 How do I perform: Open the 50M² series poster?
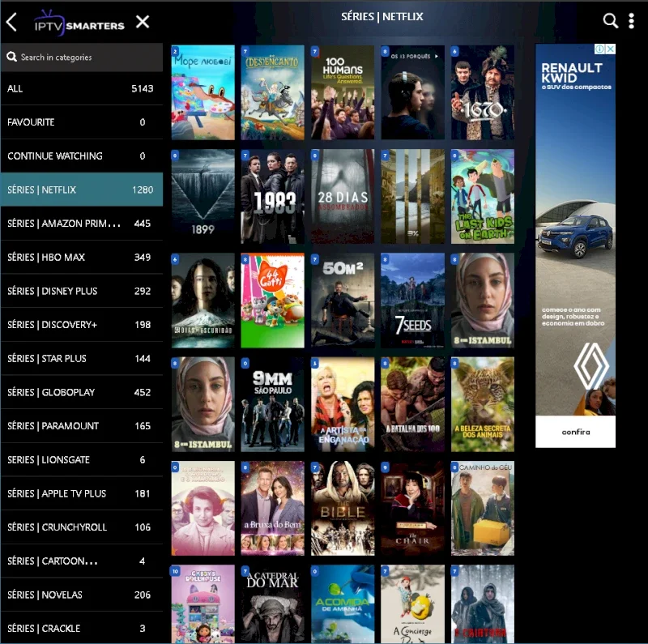tap(343, 300)
